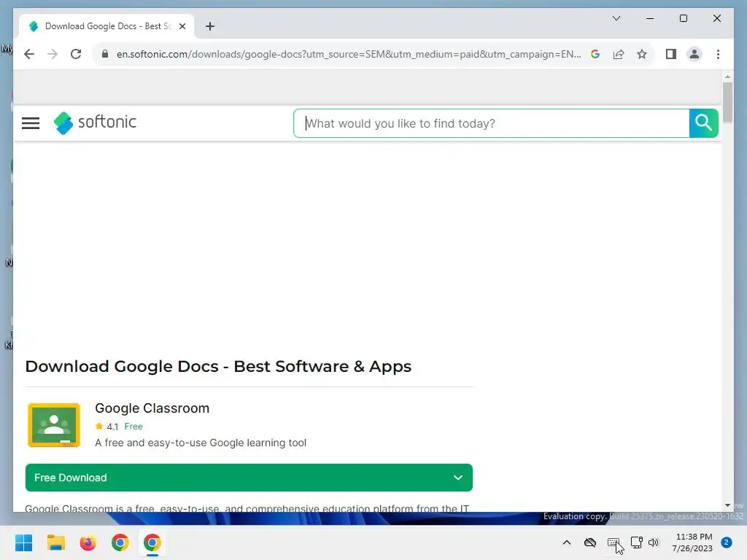The height and width of the screenshot is (560, 747).
Task: Share this page icon
Action: 619,54
